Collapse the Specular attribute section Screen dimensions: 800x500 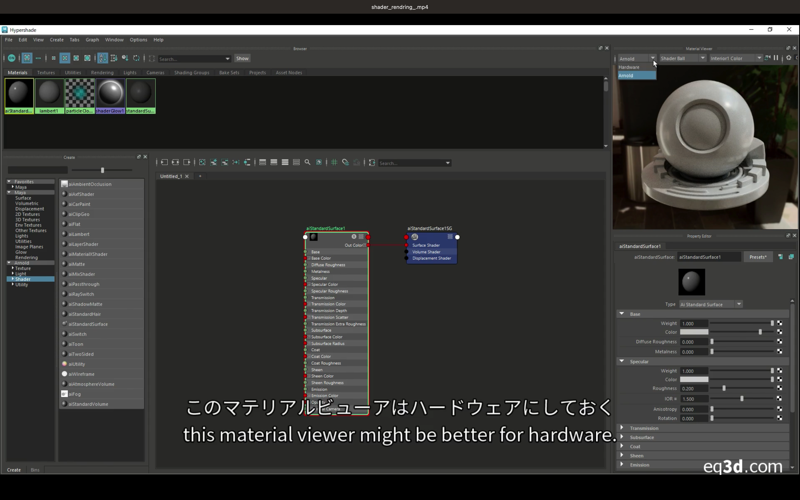click(621, 362)
